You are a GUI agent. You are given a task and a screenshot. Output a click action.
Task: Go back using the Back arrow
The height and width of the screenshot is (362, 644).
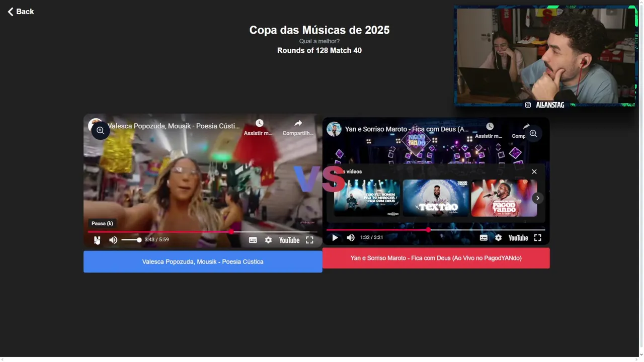click(21, 12)
